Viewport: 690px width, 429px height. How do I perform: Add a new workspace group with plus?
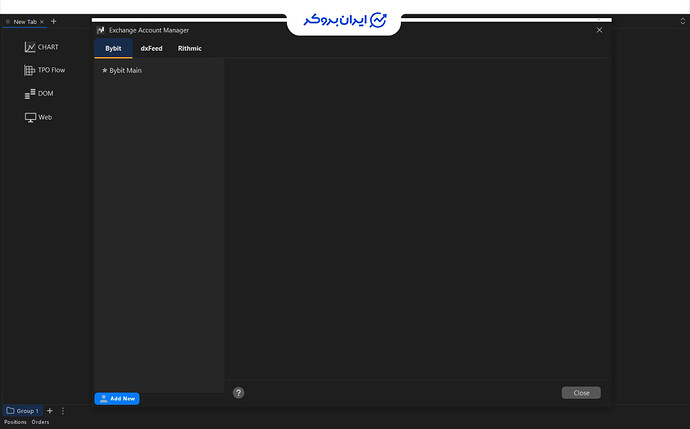coord(50,411)
